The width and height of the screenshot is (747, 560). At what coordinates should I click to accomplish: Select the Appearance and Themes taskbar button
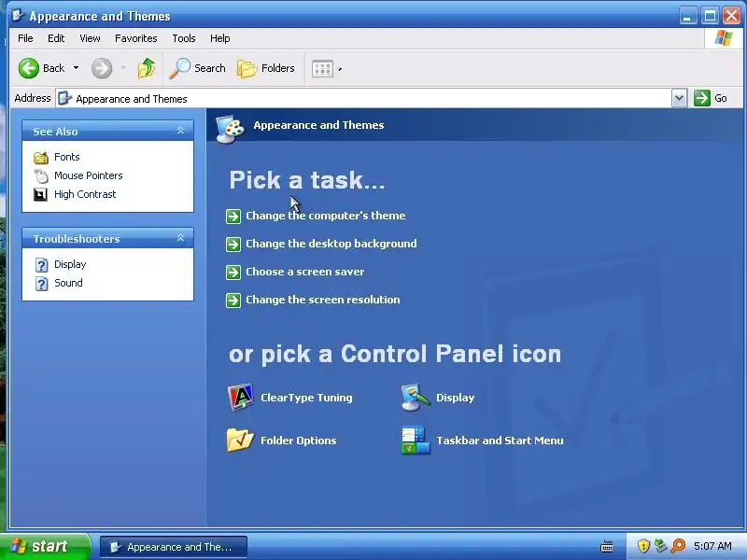[x=174, y=547]
